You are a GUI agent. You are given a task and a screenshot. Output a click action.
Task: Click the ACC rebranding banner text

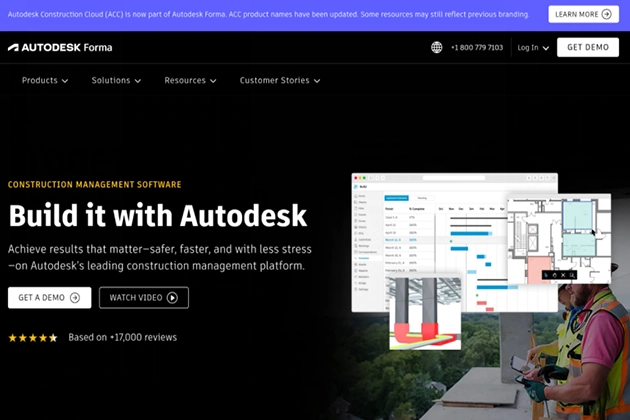(268, 14)
